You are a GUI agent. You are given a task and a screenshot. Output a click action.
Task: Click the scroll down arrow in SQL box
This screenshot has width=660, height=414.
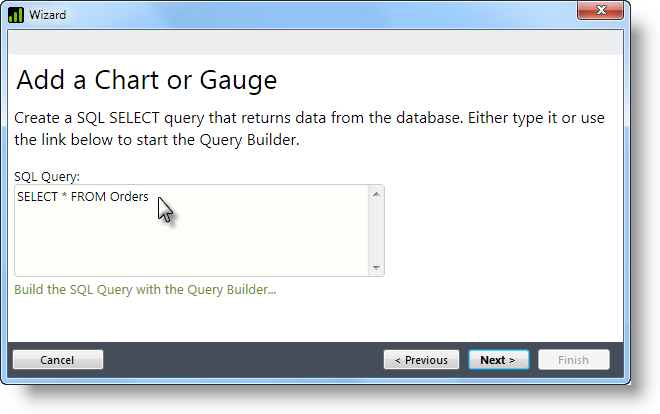pos(376,268)
